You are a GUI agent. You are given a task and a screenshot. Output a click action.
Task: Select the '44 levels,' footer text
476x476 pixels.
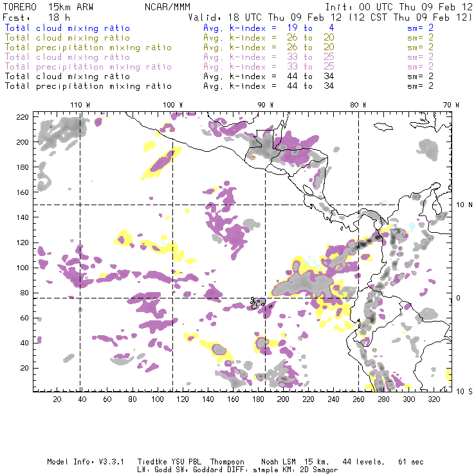click(x=363, y=462)
